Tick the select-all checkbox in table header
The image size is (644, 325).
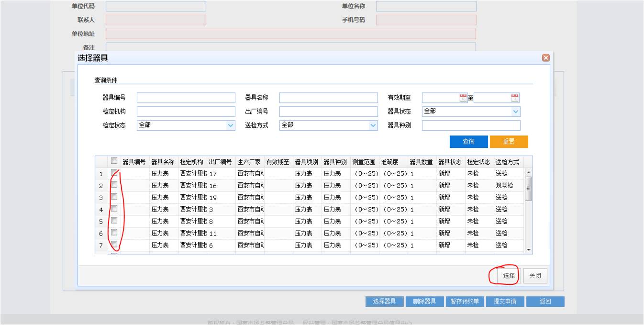point(114,161)
